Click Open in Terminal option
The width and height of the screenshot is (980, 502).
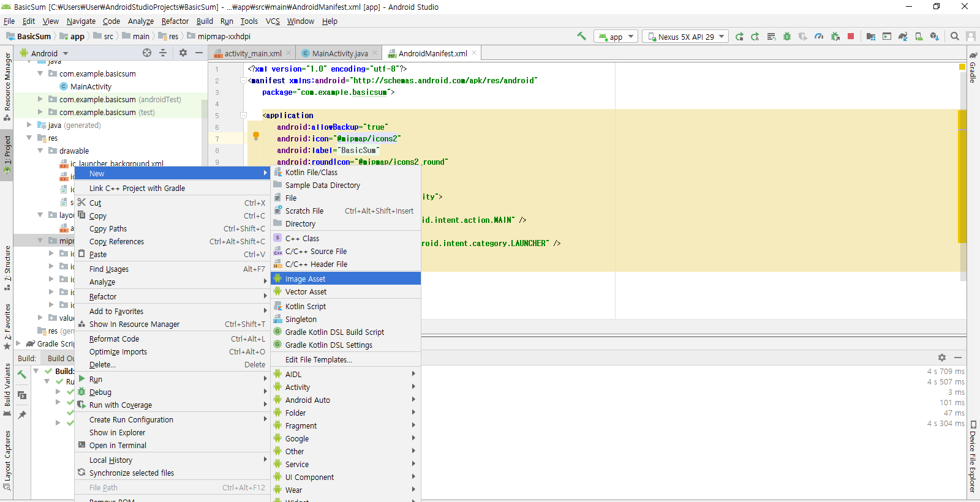click(172, 445)
